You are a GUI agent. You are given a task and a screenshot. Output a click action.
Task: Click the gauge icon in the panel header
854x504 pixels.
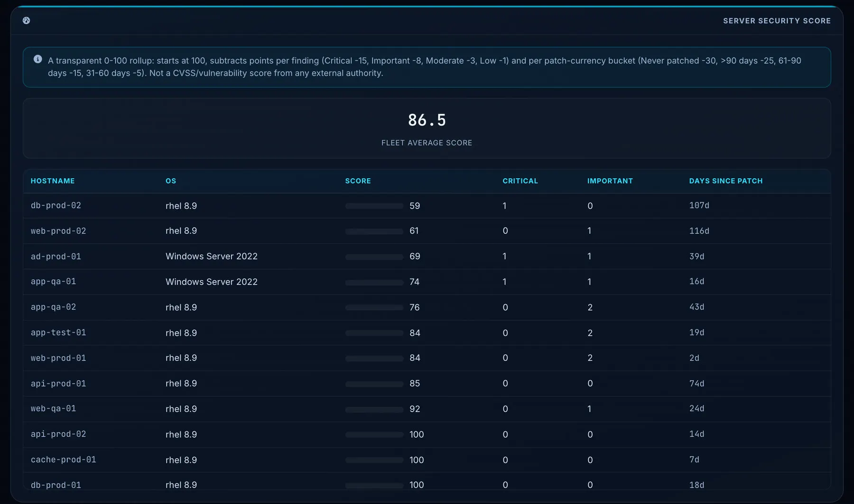click(27, 20)
